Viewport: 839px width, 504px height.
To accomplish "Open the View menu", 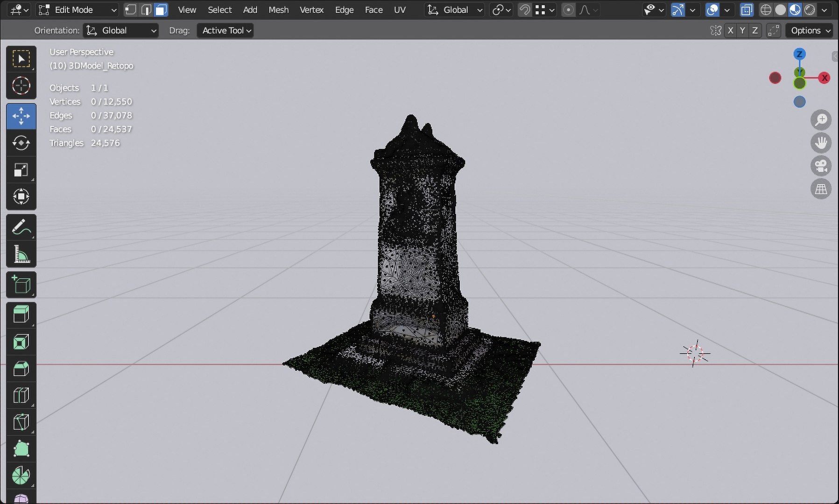I will point(187,10).
